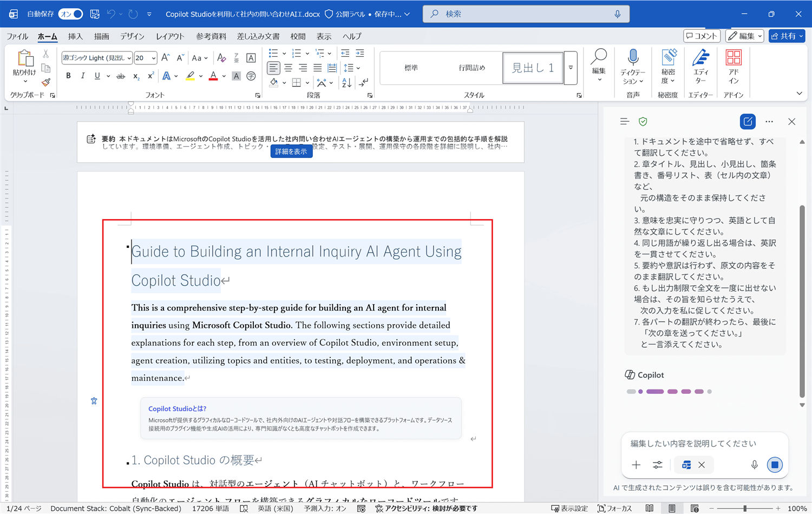Image resolution: width=812 pixels, height=514 pixels.
Task: Open the File menu tab
Action: click(17, 36)
